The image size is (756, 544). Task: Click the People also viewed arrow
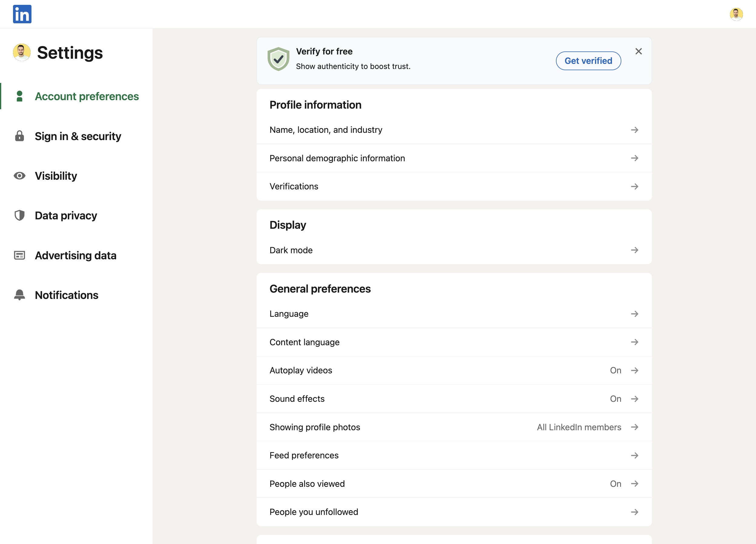tap(634, 484)
